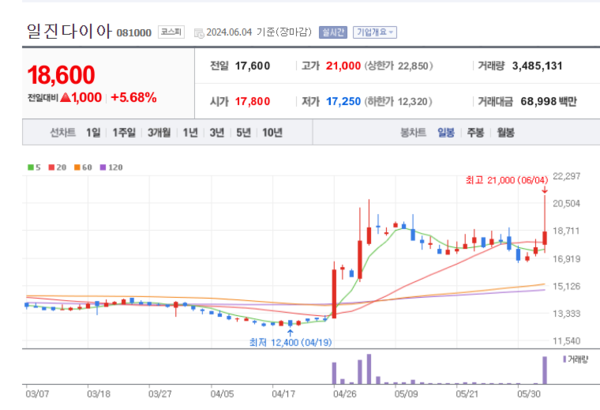600x410 pixels.
Task: Switch to the 주봉 candle chart
Action: pos(475,132)
